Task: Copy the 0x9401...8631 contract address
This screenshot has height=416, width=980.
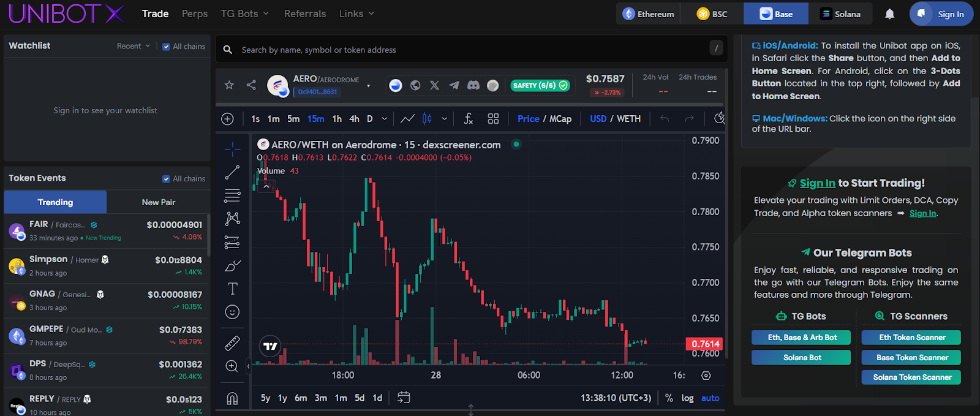Action: coord(317,92)
